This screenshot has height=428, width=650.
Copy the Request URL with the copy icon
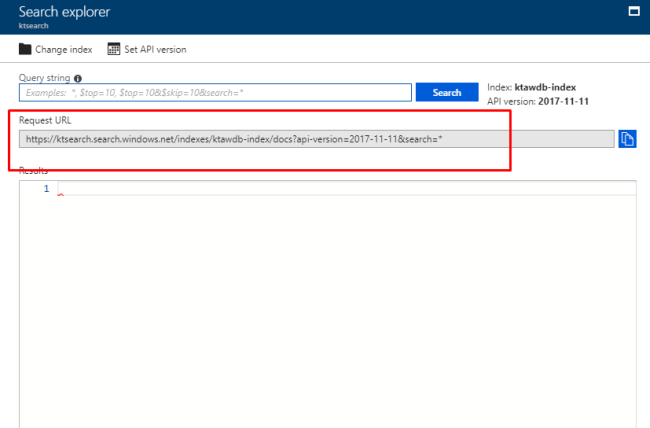pos(627,139)
